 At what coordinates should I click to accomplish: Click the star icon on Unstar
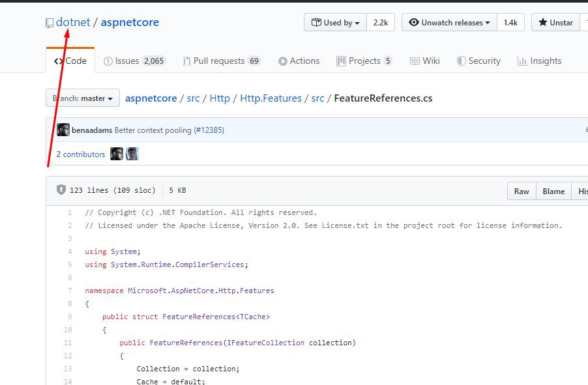click(542, 23)
